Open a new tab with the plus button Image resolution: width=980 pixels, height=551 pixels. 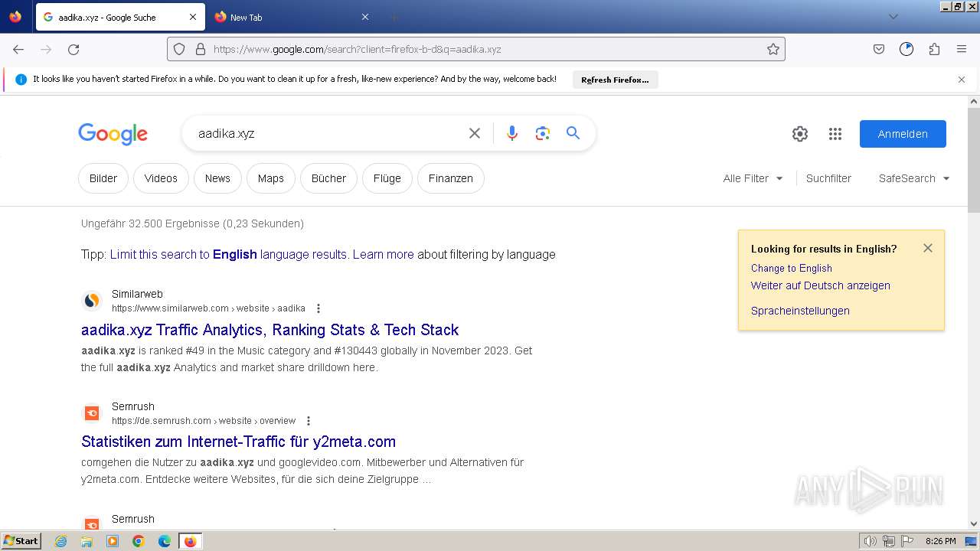[x=394, y=17]
